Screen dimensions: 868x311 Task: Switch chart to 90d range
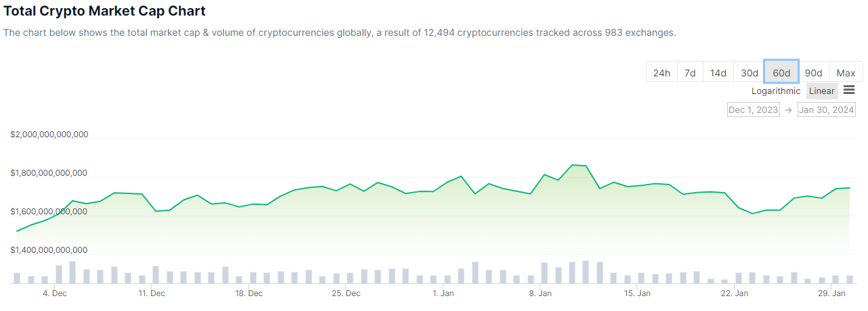(813, 73)
